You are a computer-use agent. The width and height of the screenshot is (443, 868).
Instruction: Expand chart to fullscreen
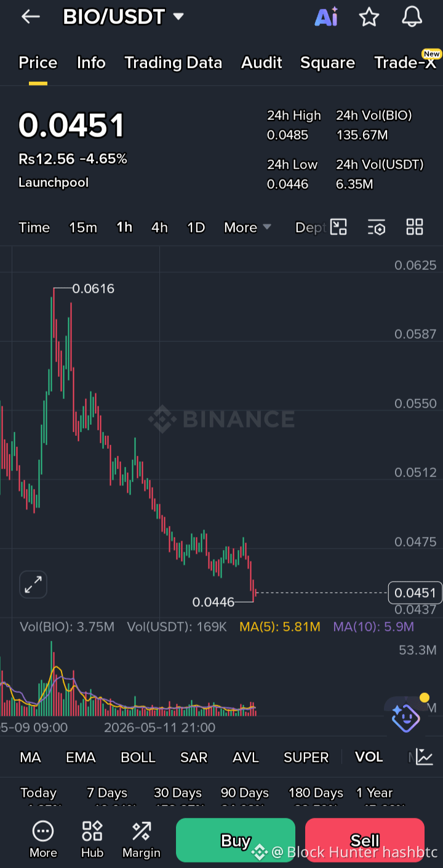pyautogui.click(x=33, y=585)
